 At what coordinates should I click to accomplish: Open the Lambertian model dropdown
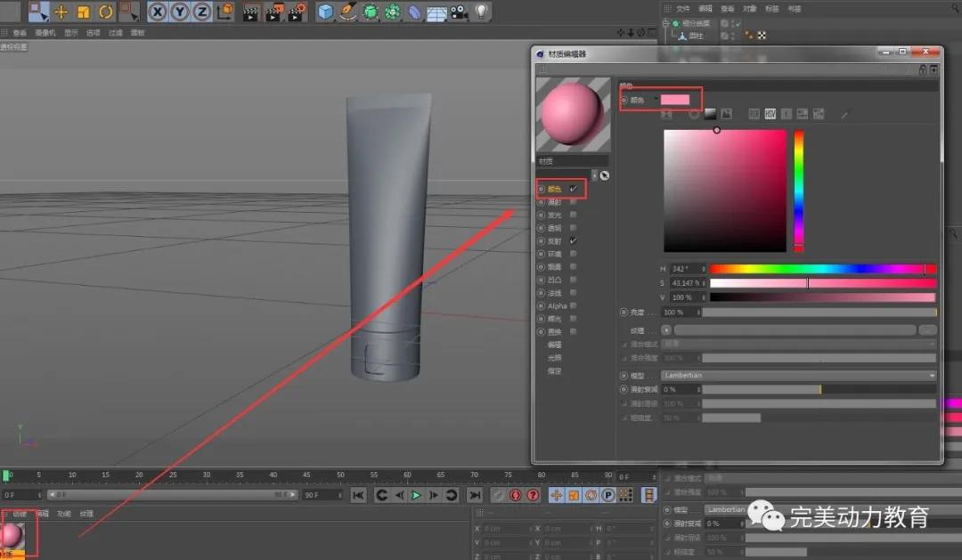click(x=798, y=376)
